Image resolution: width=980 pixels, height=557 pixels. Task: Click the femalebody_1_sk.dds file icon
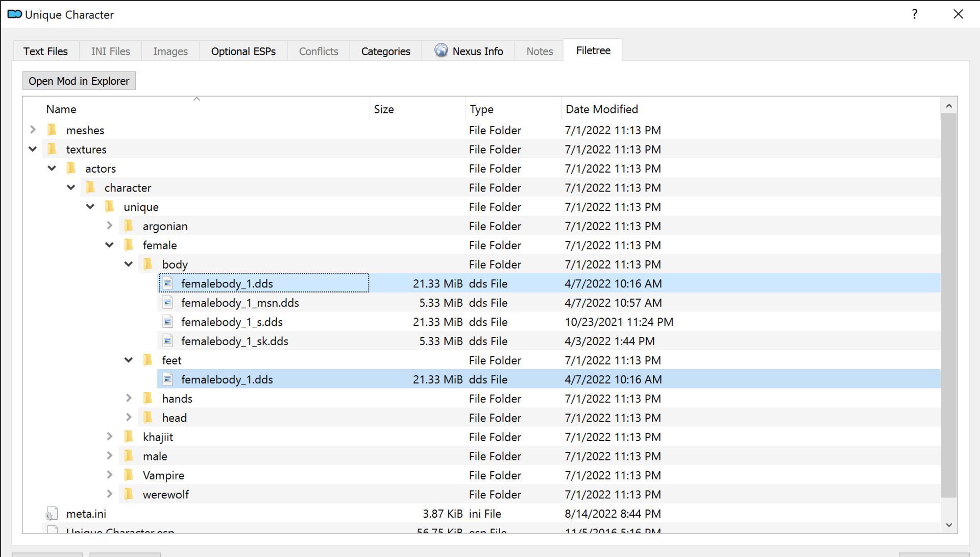[x=167, y=341]
